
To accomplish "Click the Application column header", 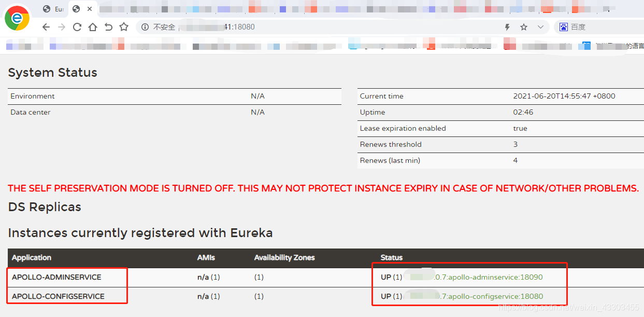I will click(32, 257).
